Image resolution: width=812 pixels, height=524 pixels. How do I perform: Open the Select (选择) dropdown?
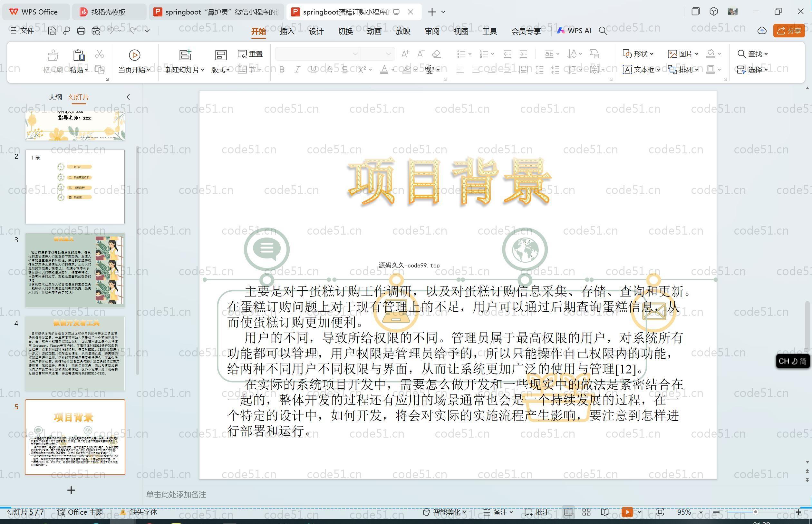752,70
